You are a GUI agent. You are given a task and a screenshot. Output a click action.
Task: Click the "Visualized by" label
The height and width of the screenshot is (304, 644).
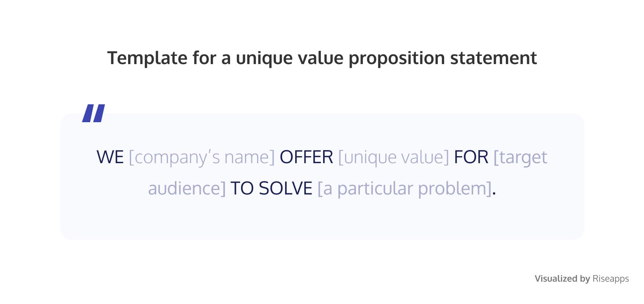coord(562,279)
